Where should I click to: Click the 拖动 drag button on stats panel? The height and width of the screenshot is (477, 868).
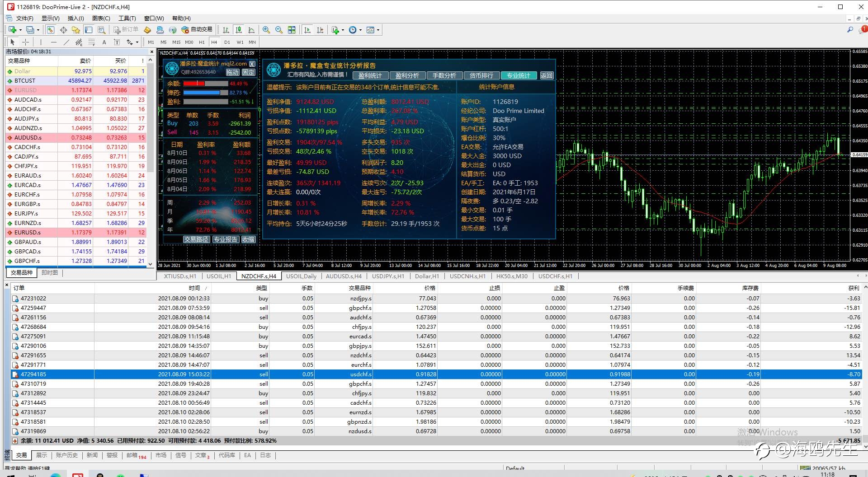pyautogui.click(x=232, y=72)
